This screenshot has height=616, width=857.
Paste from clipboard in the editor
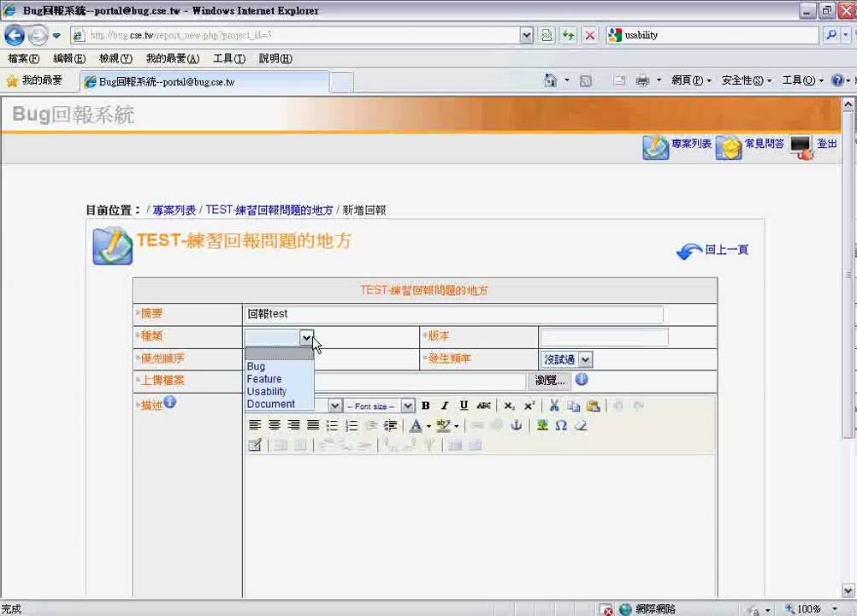(593, 406)
